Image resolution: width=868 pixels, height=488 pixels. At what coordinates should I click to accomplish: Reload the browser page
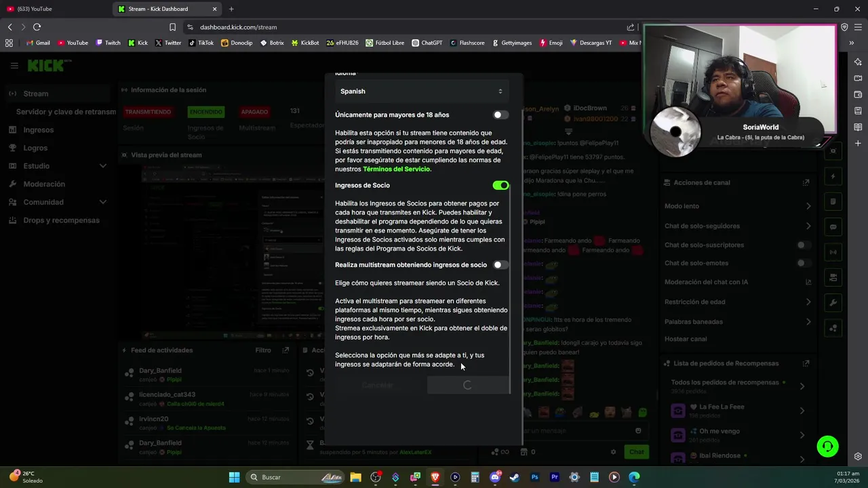pyautogui.click(x=37, y=27)
